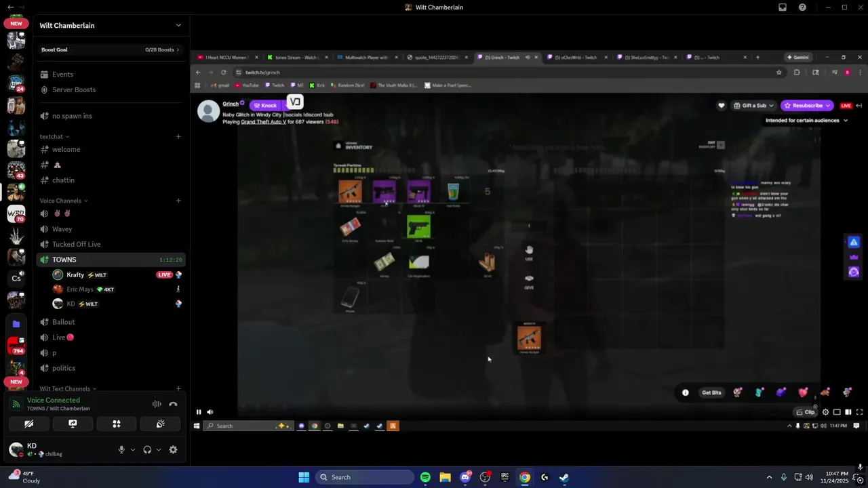
Task: Open Spotify from the Windows taskbar
Action: (425, 477)
